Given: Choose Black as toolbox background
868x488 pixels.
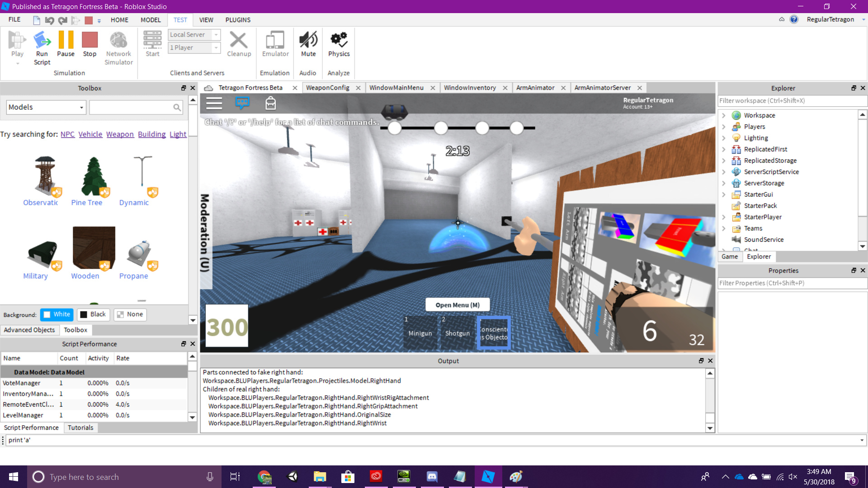Looking at the screenshot, I should click(x=93, y=314).
